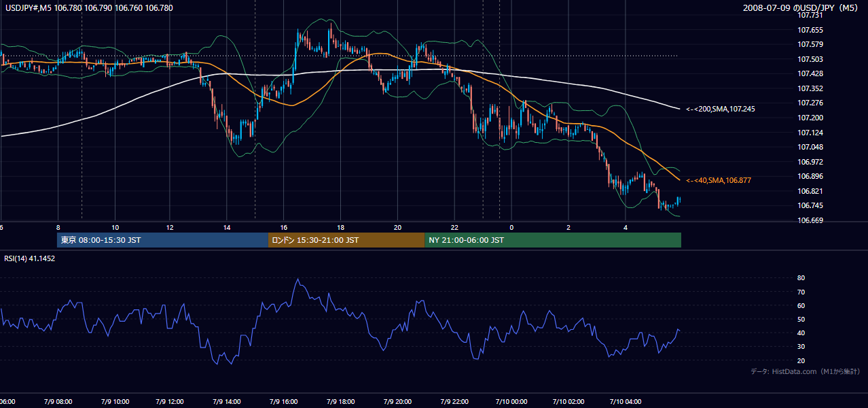This screenshot has width=868, height=408.
Task: Click the 7/9 08:00 time axis label
Action: (57, 402)
